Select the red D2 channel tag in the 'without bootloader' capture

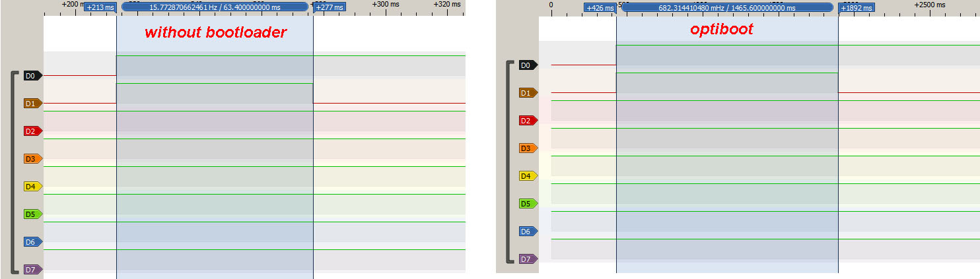(x=32, y=131)
